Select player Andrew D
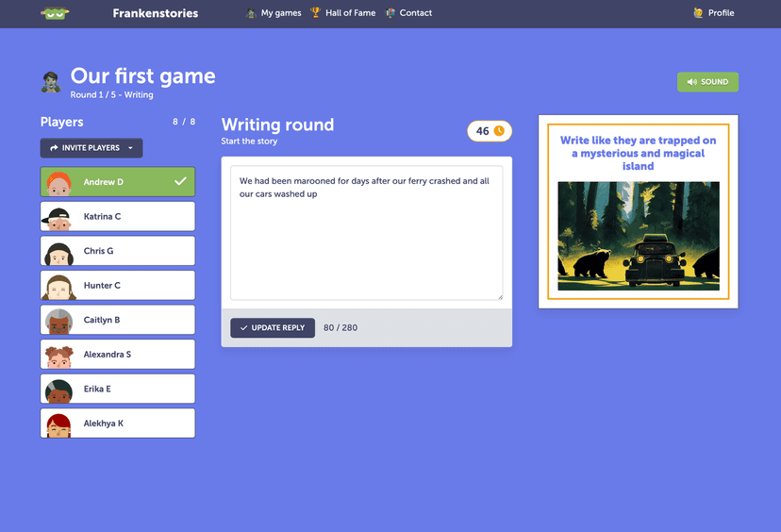The width and height of the screenshot is (781, 532). point(118,182)
